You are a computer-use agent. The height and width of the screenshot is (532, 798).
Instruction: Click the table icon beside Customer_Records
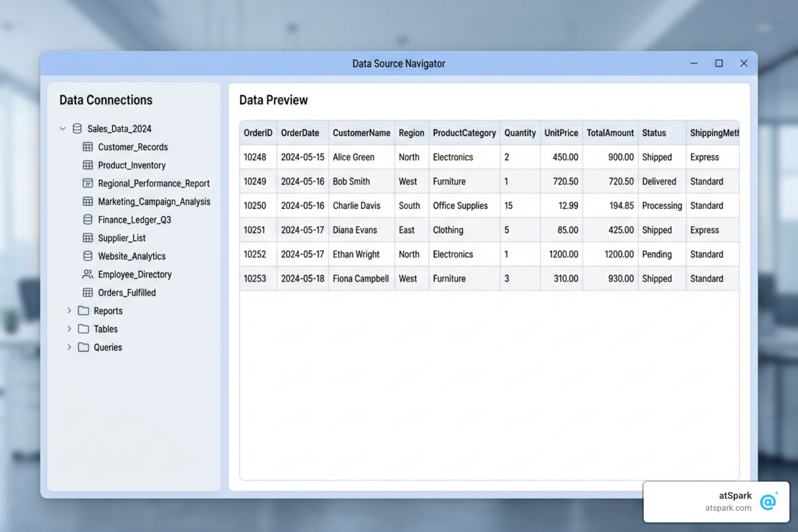88,147
